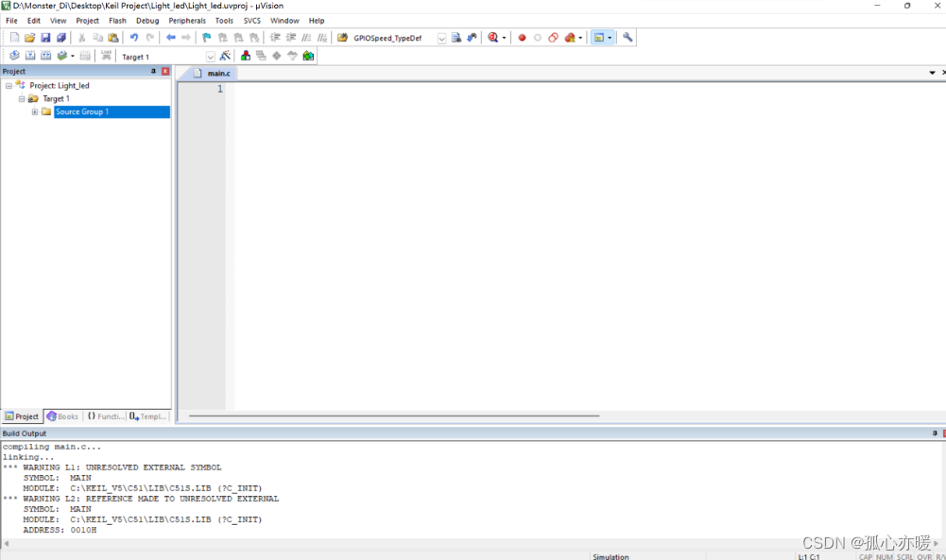Click the Incremental Find icon next to the search box

(472, 38)
